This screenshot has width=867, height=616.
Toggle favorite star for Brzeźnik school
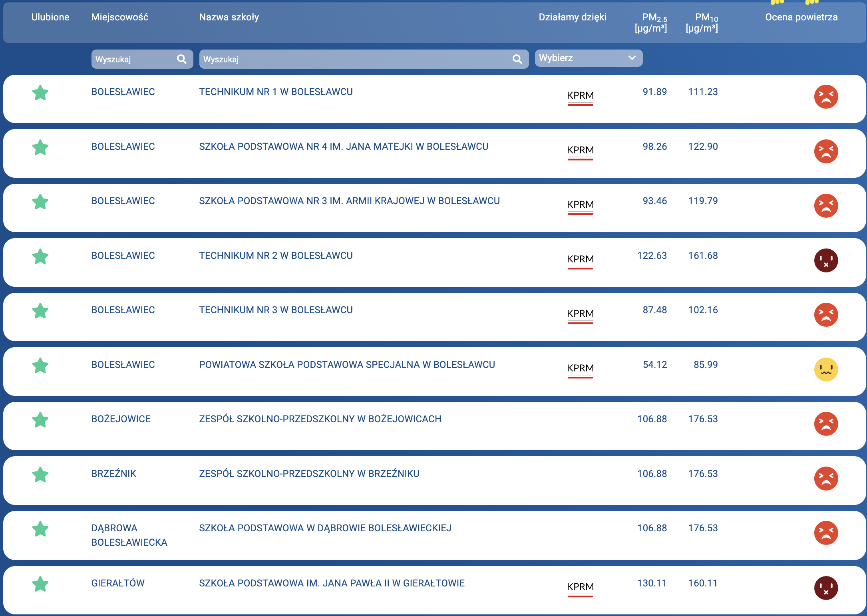click(40, 475)
